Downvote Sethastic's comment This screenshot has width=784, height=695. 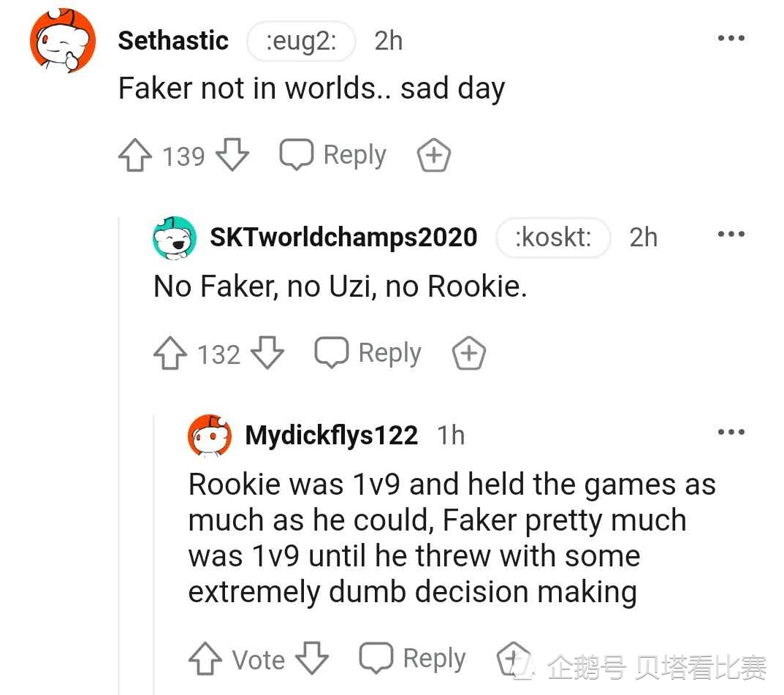233,156
